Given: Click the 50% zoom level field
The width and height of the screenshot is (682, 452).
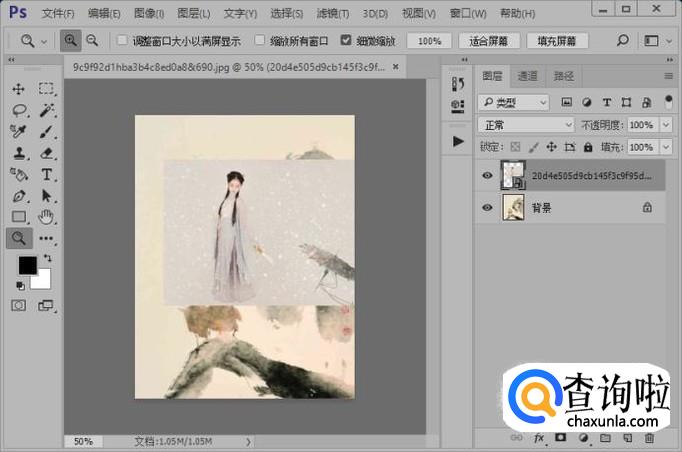Looking at the screenshot, I should 83,441.
